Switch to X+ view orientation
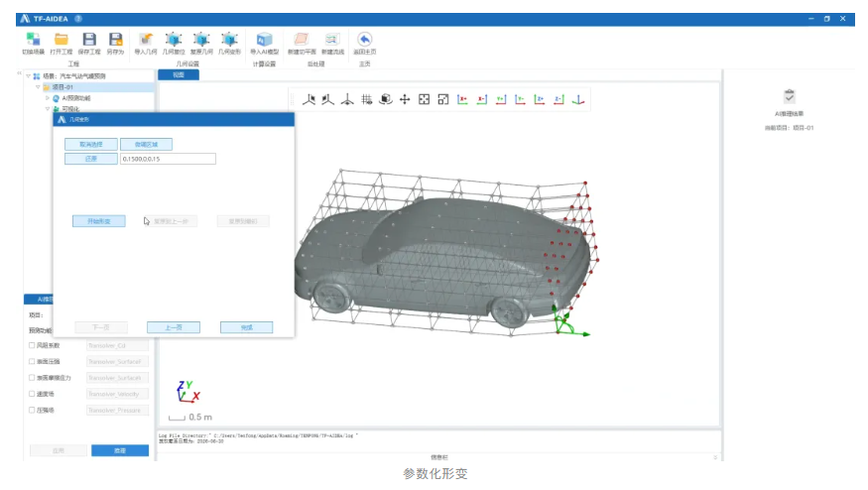The image size is (868, 490). 462,99
